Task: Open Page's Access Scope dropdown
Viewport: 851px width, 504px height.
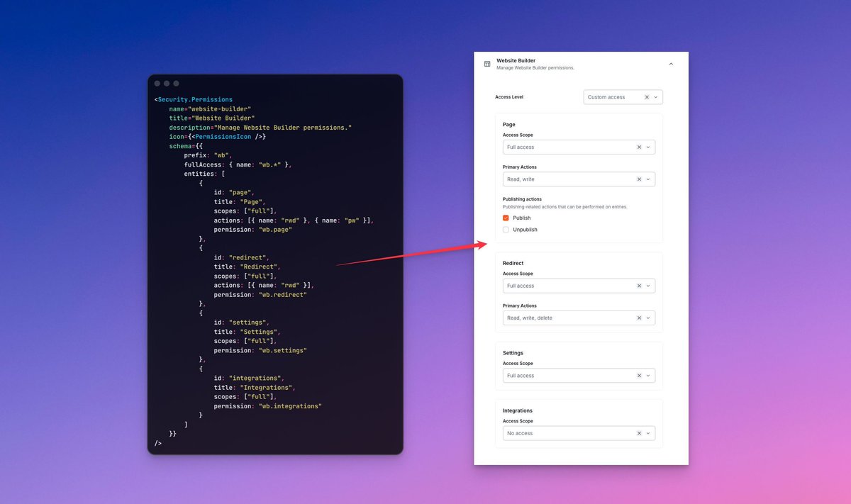Action: click(647, 147)
